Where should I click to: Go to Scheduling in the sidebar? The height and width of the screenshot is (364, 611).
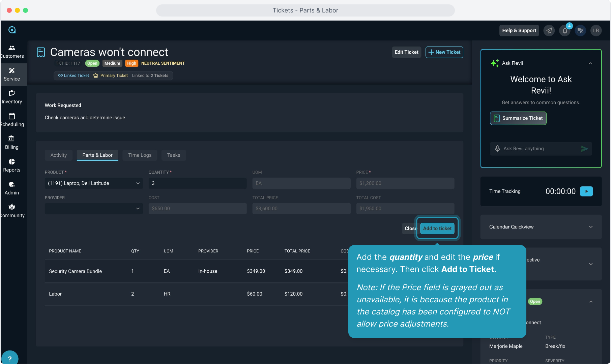click(x=12, y=120)
